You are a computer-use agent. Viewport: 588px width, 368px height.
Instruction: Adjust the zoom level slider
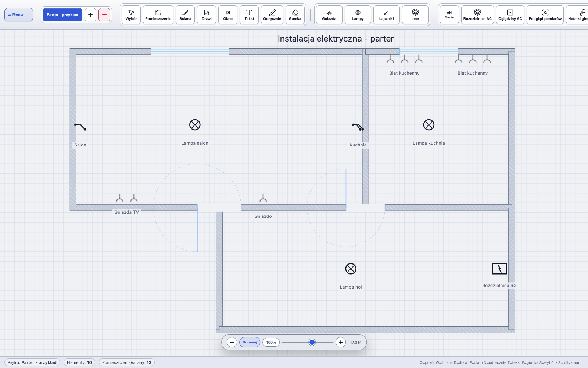pos(308,342)
